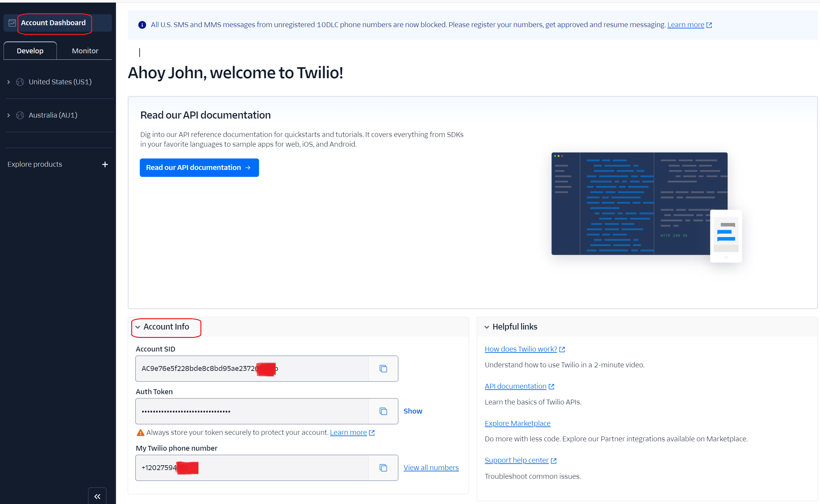This screenshot has height=504, width=820.
Task: Click the globe icon for Australia
Action: click(x=20, y=115)
